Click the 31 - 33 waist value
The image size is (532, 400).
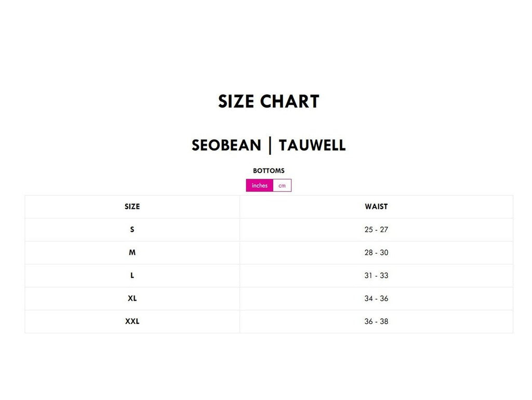pyautogui.click(x=376, y=275)
